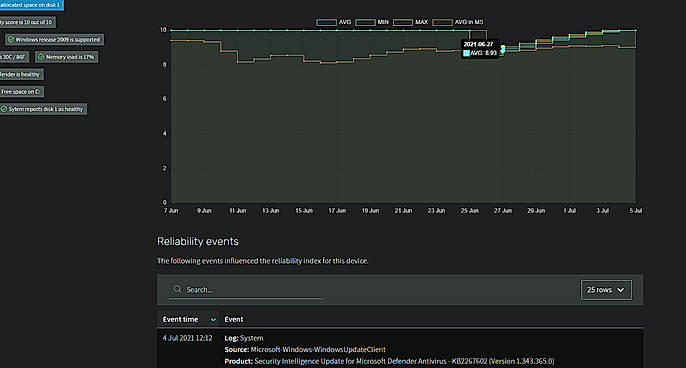Click the y-axis value 10 label
686x368 pixels.
[x=163, y=30]
